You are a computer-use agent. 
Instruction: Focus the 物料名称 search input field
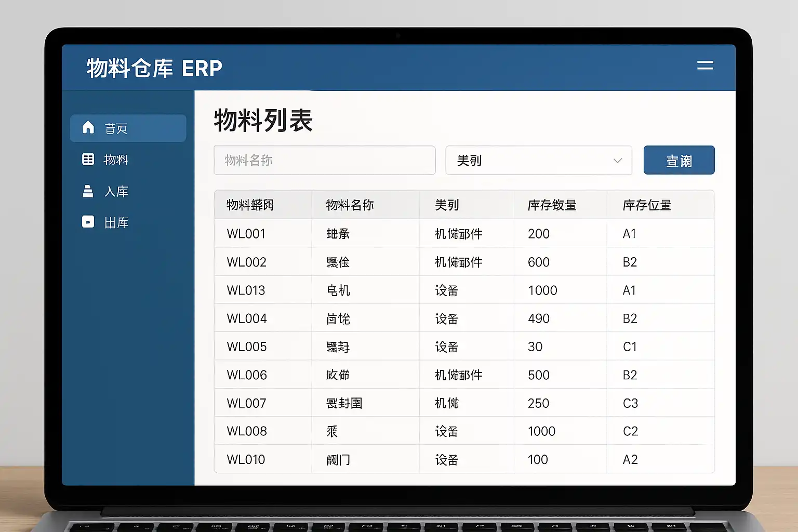pos(325,160)
